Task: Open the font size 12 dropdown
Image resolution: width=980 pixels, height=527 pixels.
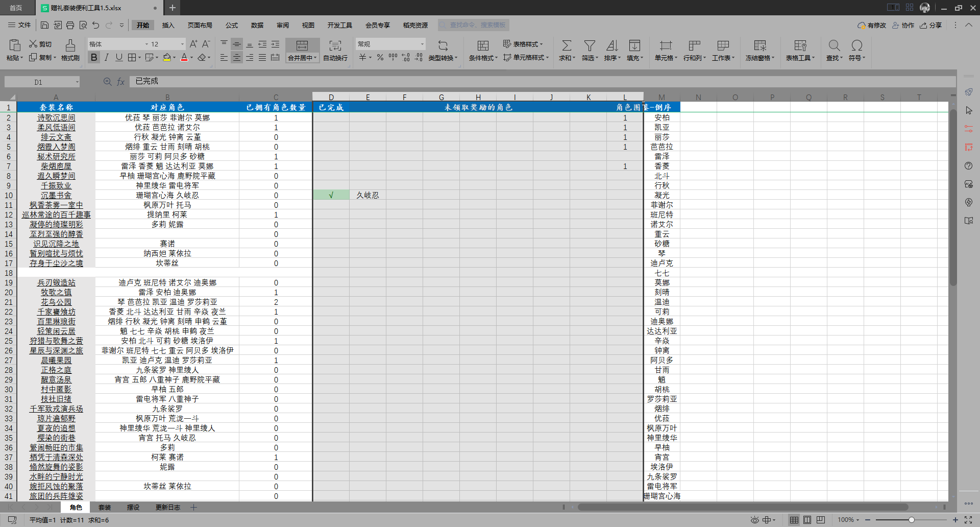Action: point(182,44)
